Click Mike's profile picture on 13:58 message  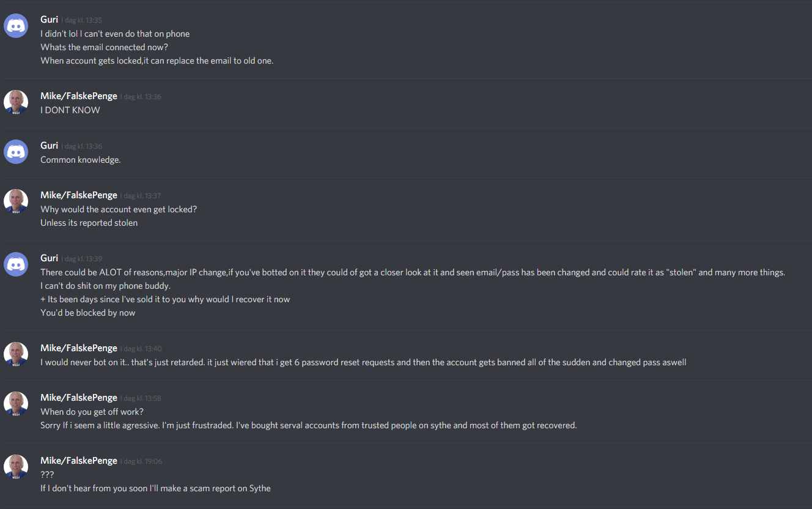[x=16, y=404]
